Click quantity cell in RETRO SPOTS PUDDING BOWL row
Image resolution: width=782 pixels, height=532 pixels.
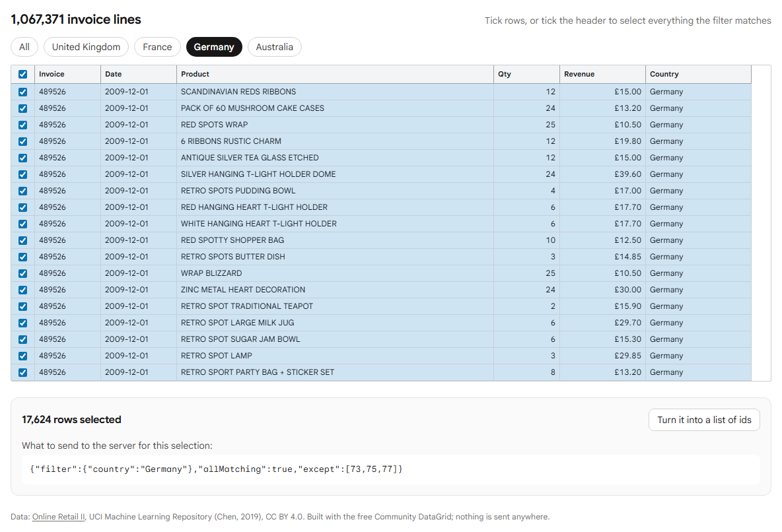[x=526, y=191]
